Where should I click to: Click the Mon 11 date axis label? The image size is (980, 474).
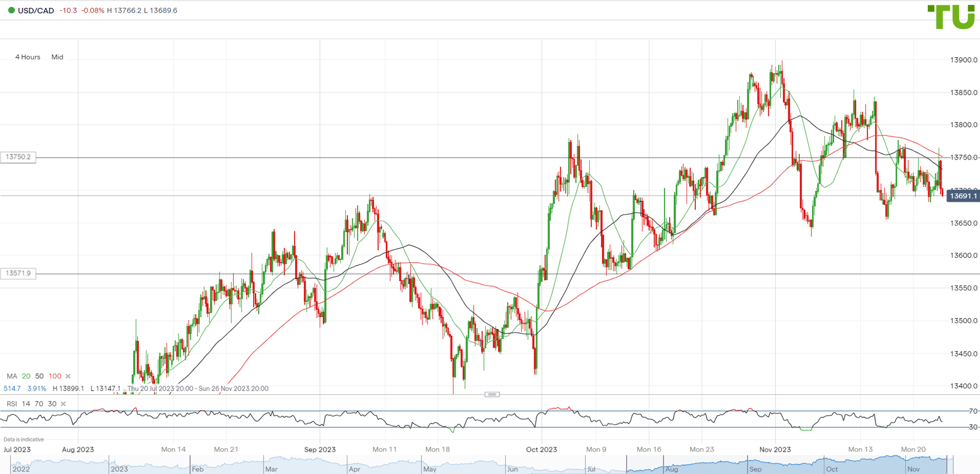tap(384, 449)
